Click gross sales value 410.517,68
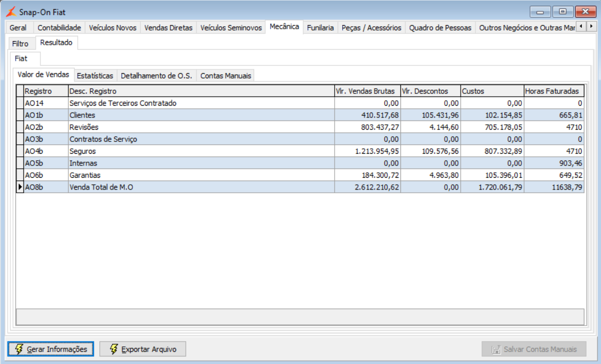 pyautogui.click(x=368, y=115)
